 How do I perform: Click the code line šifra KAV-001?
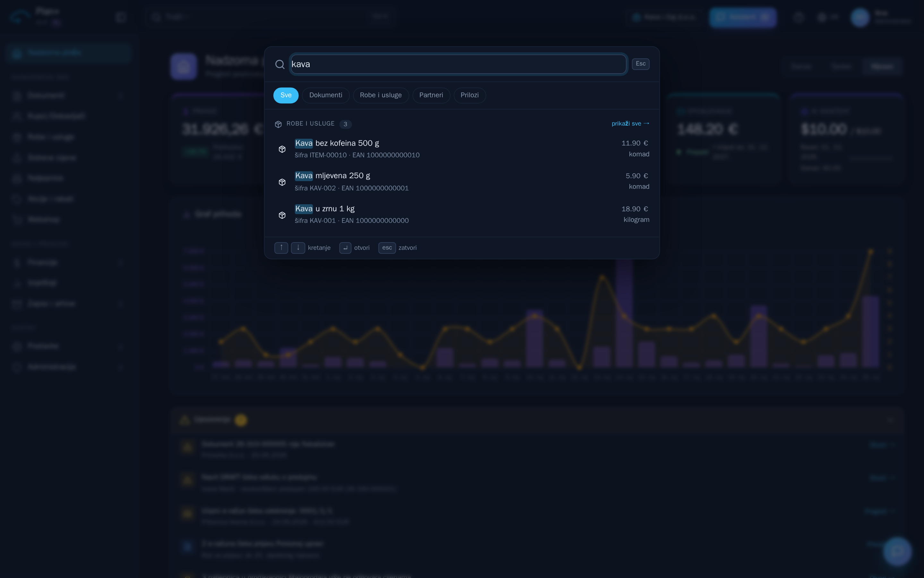(x=352, y=221)
